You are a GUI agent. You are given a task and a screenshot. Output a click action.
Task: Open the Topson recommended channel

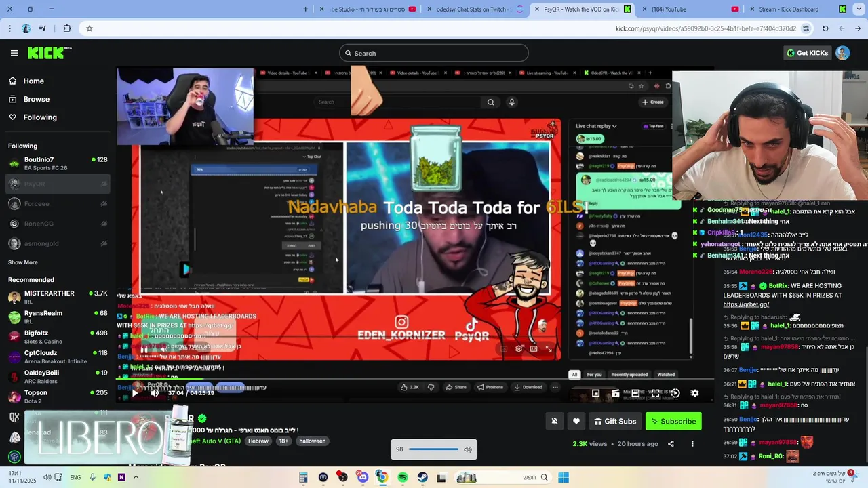58,396
